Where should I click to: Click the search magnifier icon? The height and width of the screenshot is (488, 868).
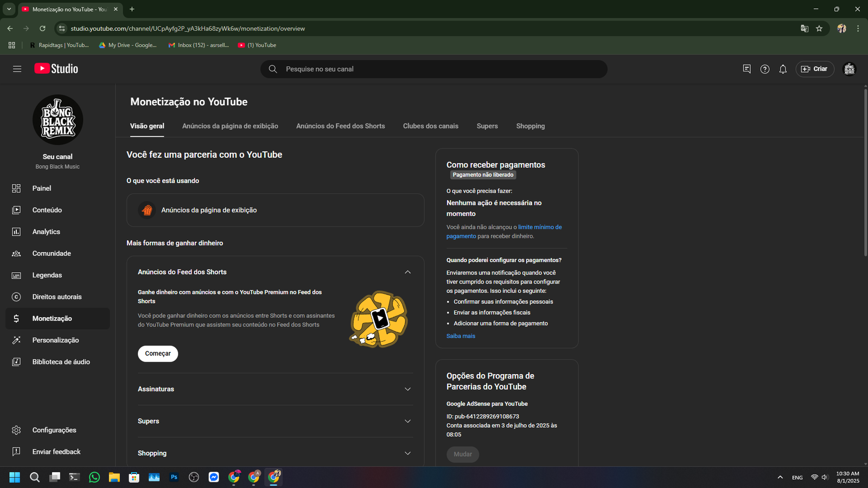click(273, 69)
